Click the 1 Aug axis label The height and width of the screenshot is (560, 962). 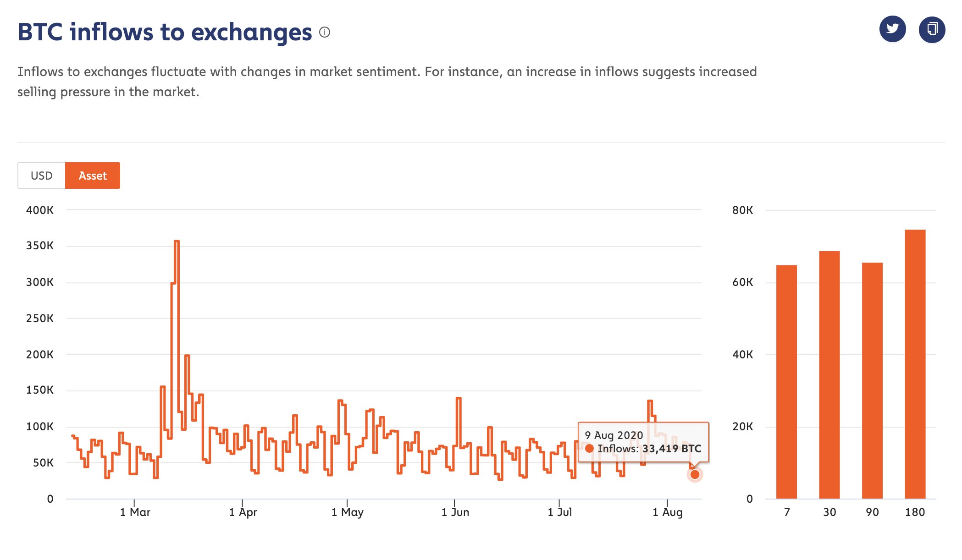click(x=668, y=512)
